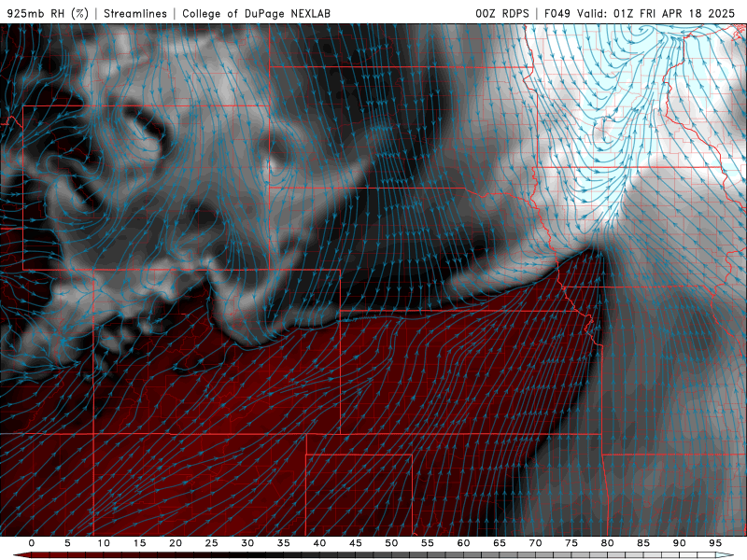
Task: Click the '10' colorbar tick label
Action: pos(104,543)
